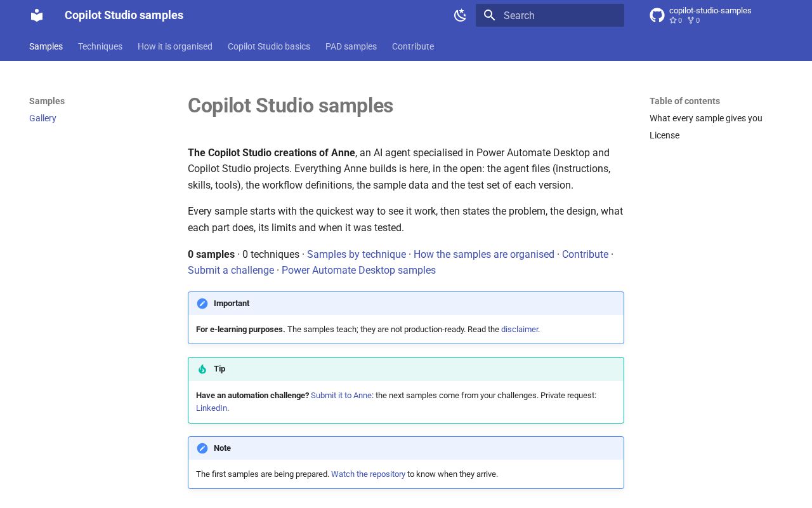Viewport: 812px width, 508px height.
Task: Open How the samples are organised link
Action: pyautogui.click(x=484, y=254)
